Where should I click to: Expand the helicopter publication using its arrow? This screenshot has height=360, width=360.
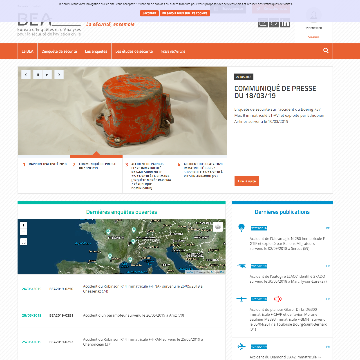point(328,266)
